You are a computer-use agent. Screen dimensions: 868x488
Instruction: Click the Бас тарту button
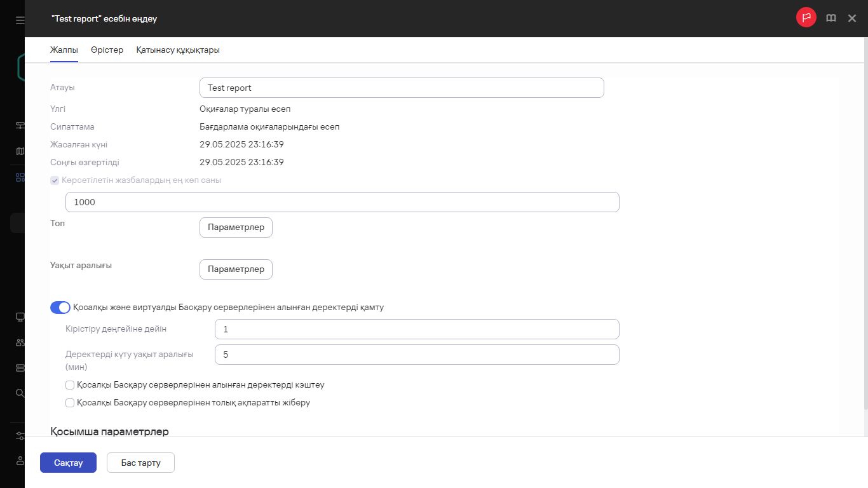[140, 463]
